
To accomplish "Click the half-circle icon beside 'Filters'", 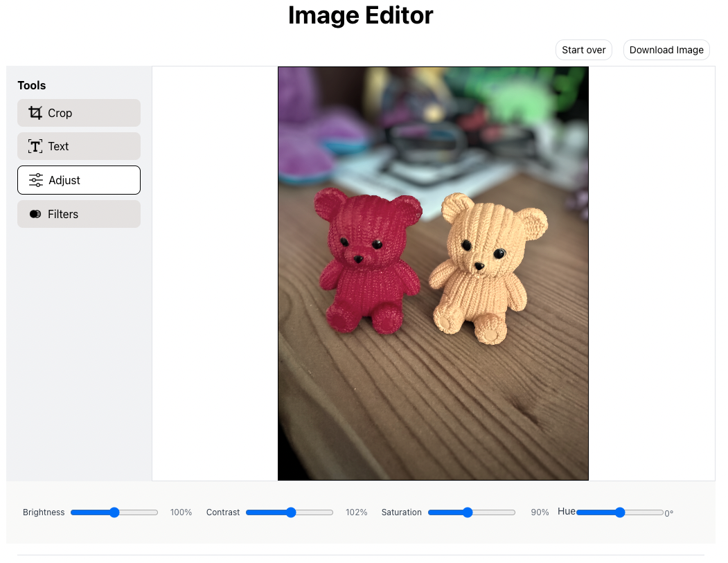I will pos(35,213).
